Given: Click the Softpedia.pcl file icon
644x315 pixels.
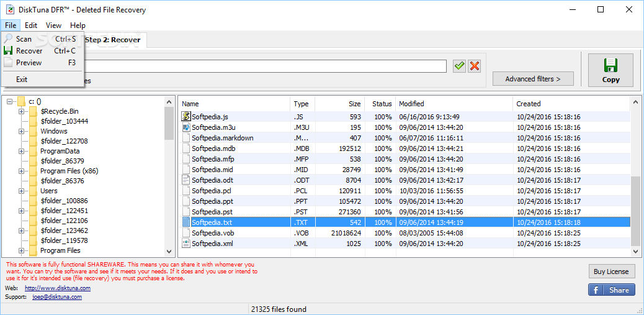Looking at the screenshot, I should [186, 191].
